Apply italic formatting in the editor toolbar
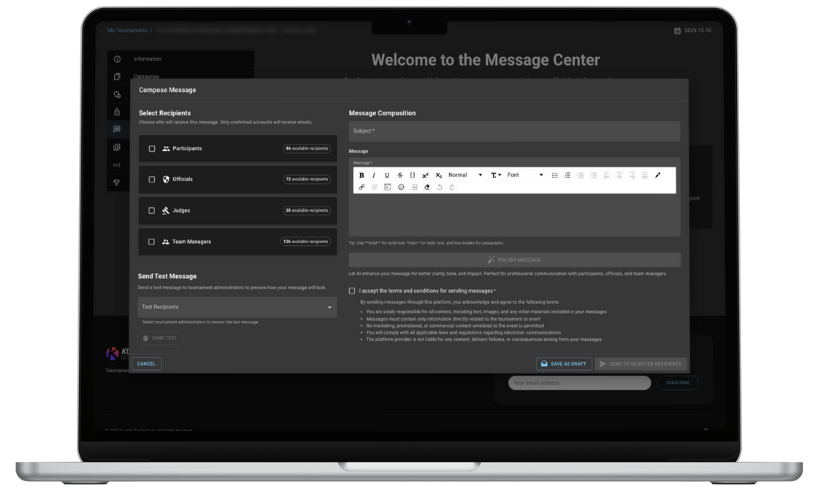This screenshot has width=818, height=490. [374, 175]
